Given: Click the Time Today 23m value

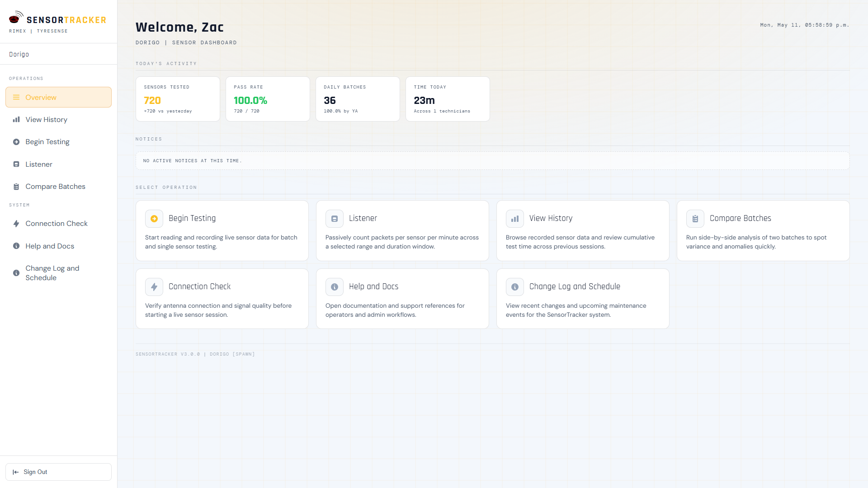Looking at the screenshot, I should (424, 100).
